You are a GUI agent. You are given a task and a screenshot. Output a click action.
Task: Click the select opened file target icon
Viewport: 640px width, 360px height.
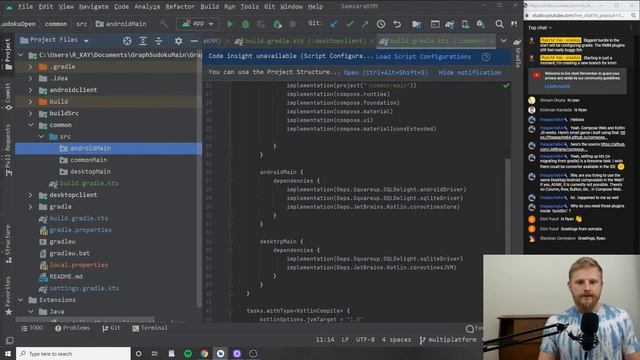tap(127, 41)
